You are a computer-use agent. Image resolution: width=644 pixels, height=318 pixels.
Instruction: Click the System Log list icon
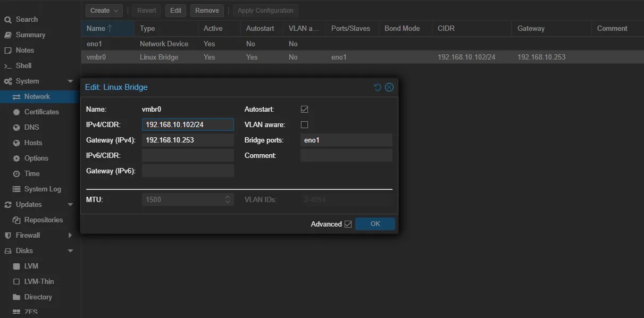coord(16,189)
